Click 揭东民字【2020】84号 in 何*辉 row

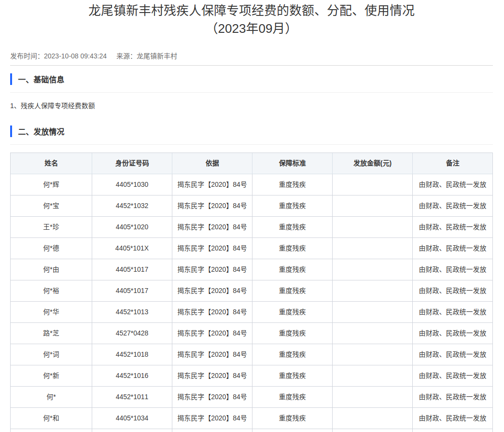212,185
